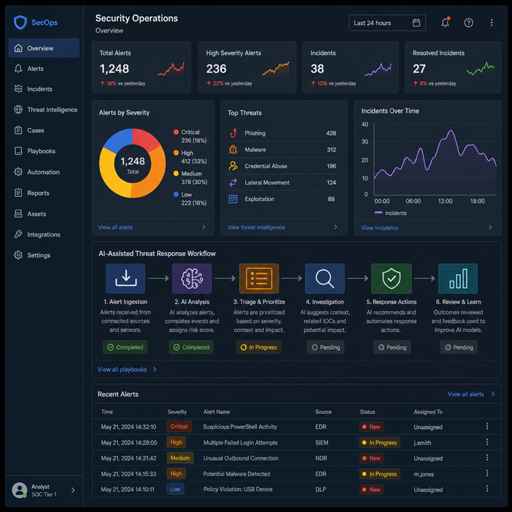Open the Last 24 hours date range dropdown
Screen dimensions: 512x512
[x=387, y=23]
